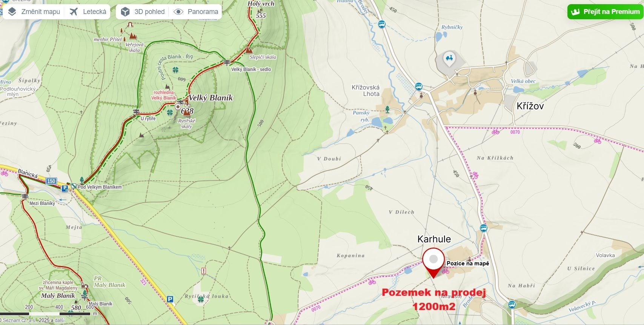Open the Panorama street view mode
The height and width of the screenshot is (325, 644).
coord(195,12)
